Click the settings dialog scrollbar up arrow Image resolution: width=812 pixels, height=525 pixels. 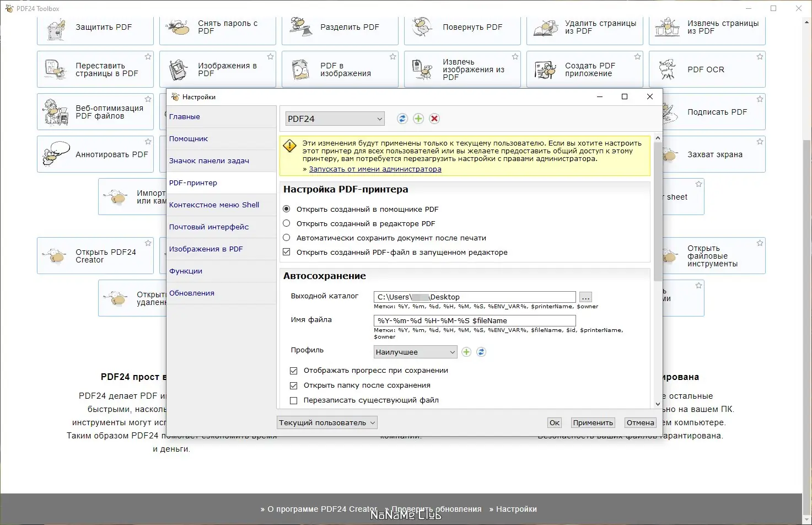(658, 138)
